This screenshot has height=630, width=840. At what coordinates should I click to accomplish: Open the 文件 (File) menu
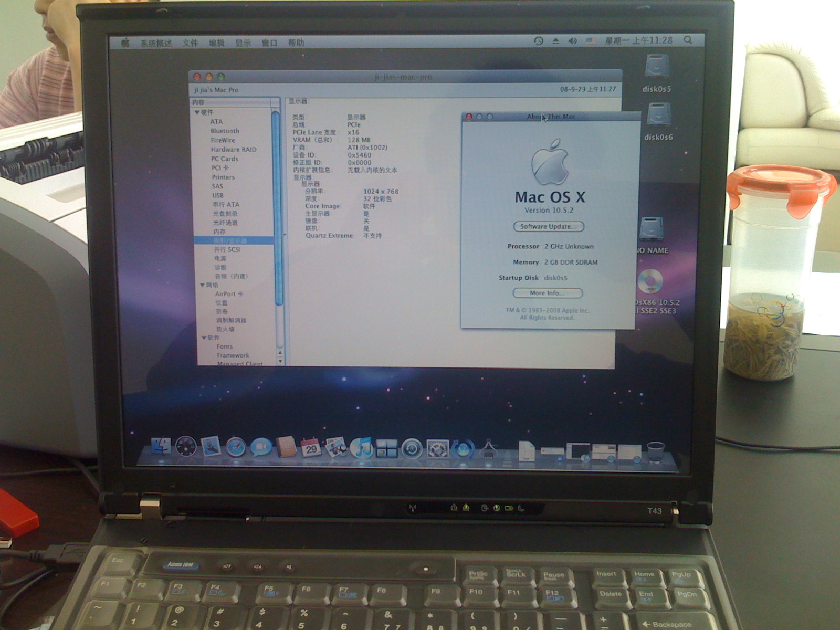point(190,43)
